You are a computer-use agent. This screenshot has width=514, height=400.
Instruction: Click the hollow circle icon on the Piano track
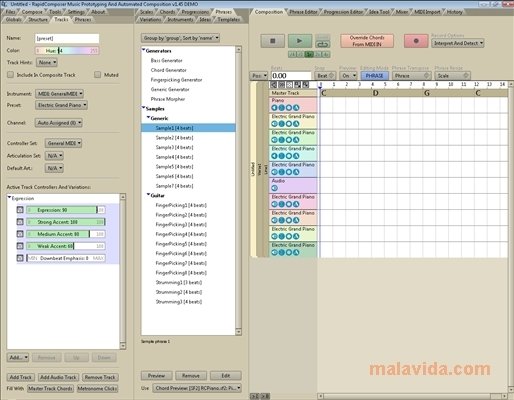click(x=289, y=108)
